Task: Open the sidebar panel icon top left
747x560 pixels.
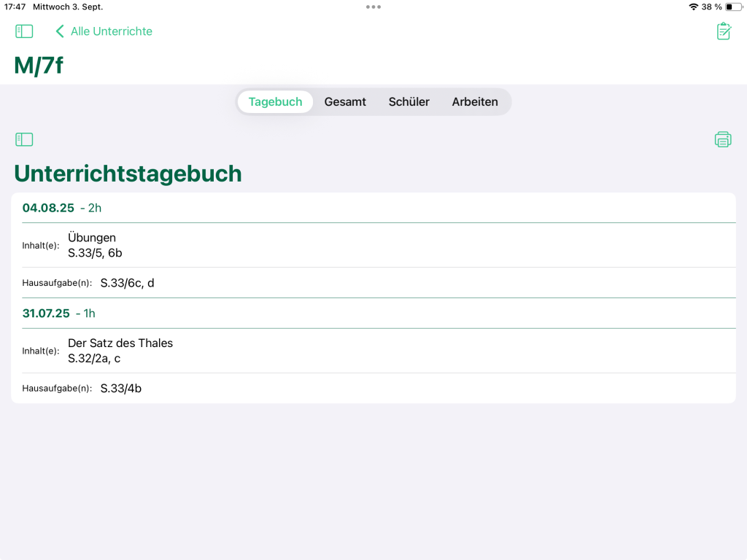Action: click(x=24, y=31)
